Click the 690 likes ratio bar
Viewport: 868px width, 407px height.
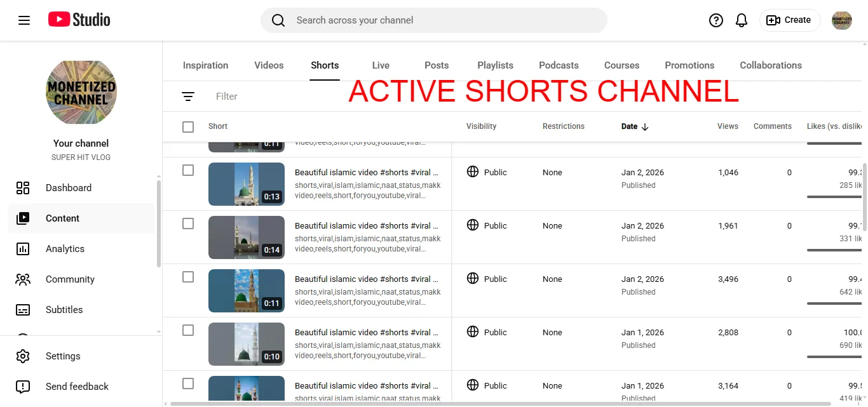tap(834, 357)
